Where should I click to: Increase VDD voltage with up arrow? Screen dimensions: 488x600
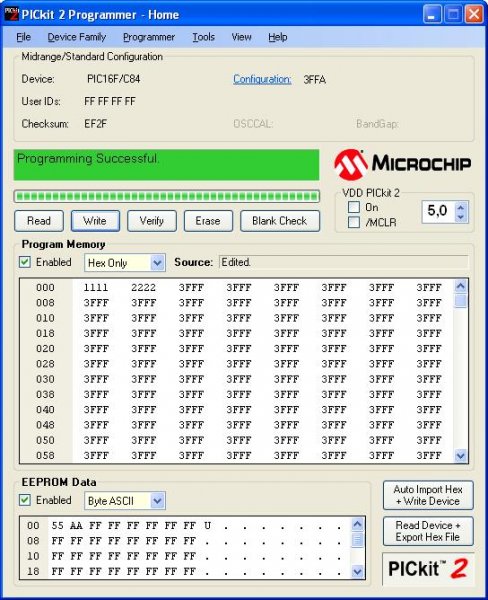tap(460, 207)
